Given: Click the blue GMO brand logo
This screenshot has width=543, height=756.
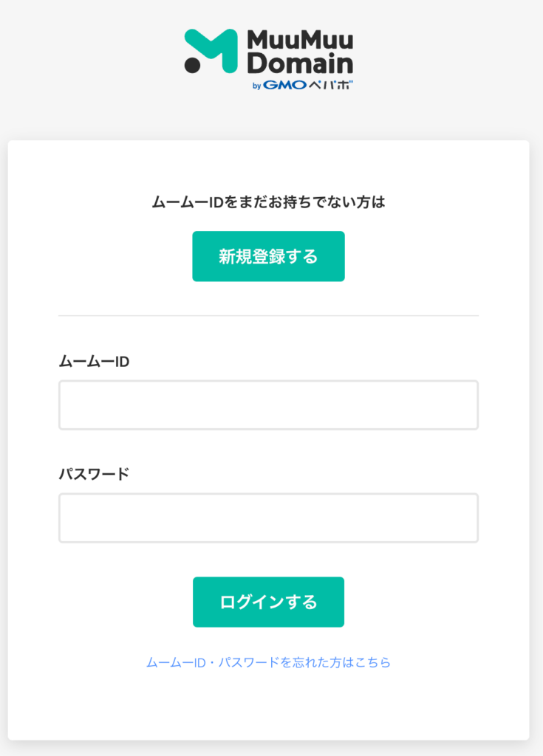Looking at the screenshot, I should [284, 85].
